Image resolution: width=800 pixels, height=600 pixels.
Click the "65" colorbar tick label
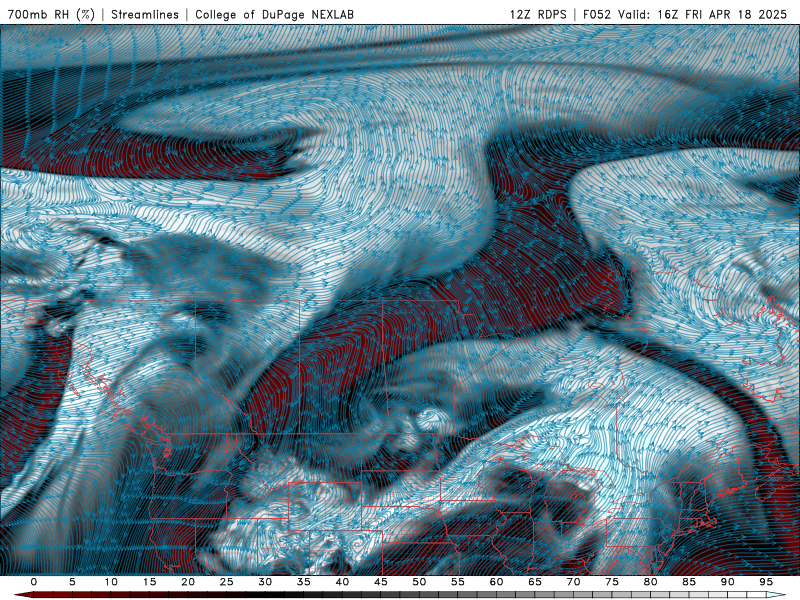535,582
